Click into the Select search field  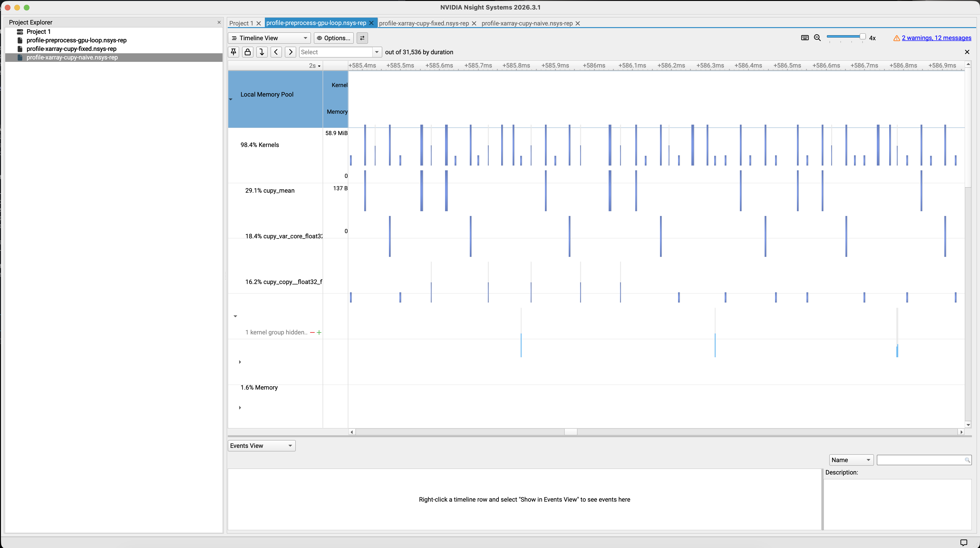(x=336, y=52)
